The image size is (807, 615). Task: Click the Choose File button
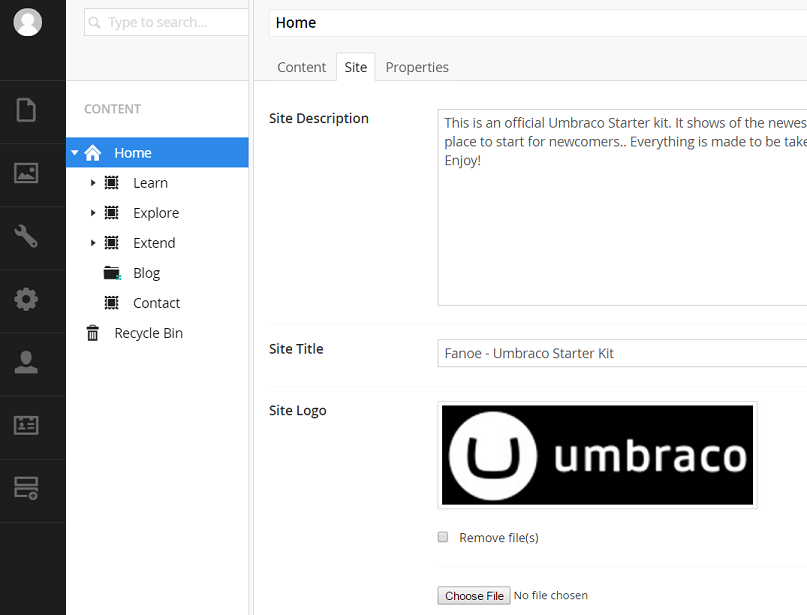pyautogui.click(x=474, y=596)
